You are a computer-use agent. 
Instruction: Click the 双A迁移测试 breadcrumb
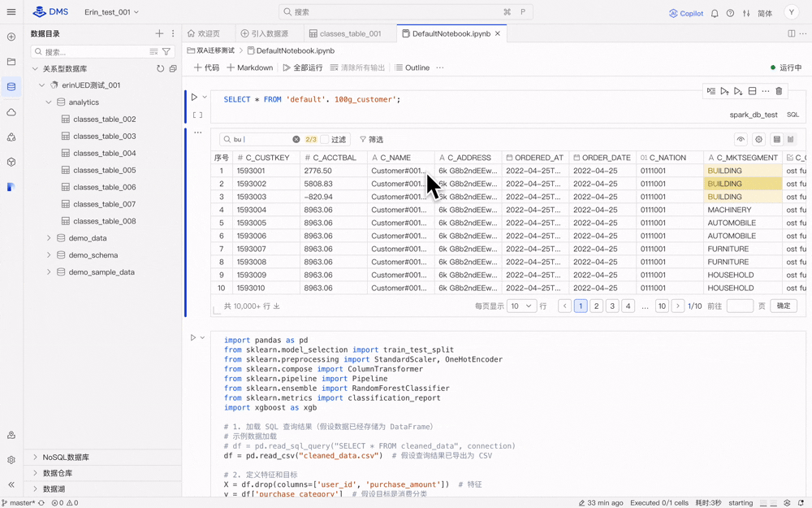(211, 50)
